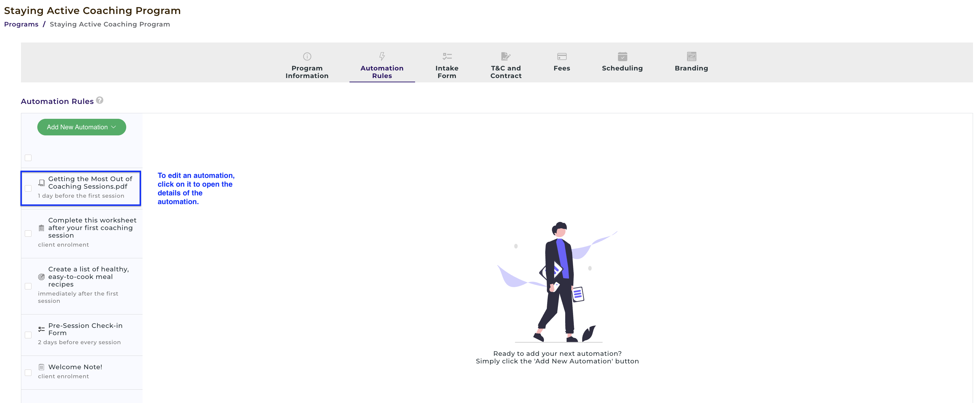
Task: Check the Getting the Most Out of Coaching Sessions.pdf checkbox
Action: pos(28,188)
